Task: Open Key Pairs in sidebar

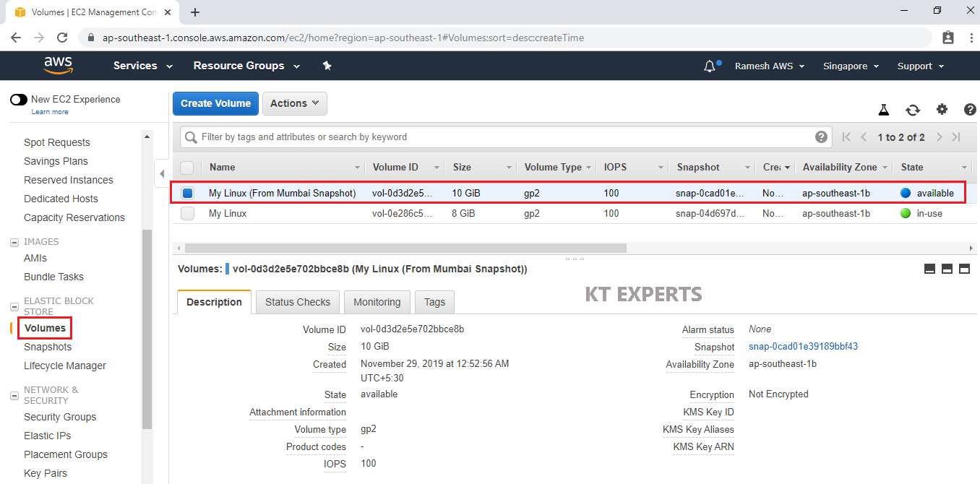Action: coord(46,473)
